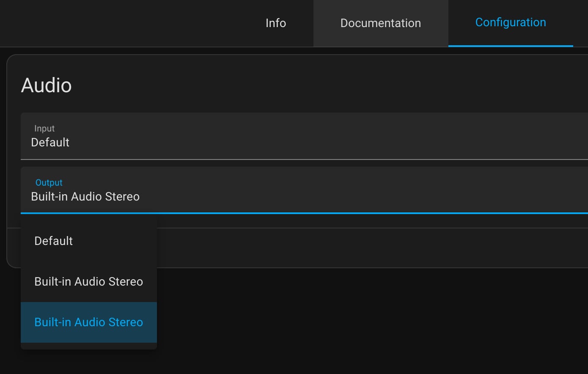Click the Audio section heading
Image resolution: width=588 pixels, height=374 pixels.
pyautogui.click(x=47, y=85)
